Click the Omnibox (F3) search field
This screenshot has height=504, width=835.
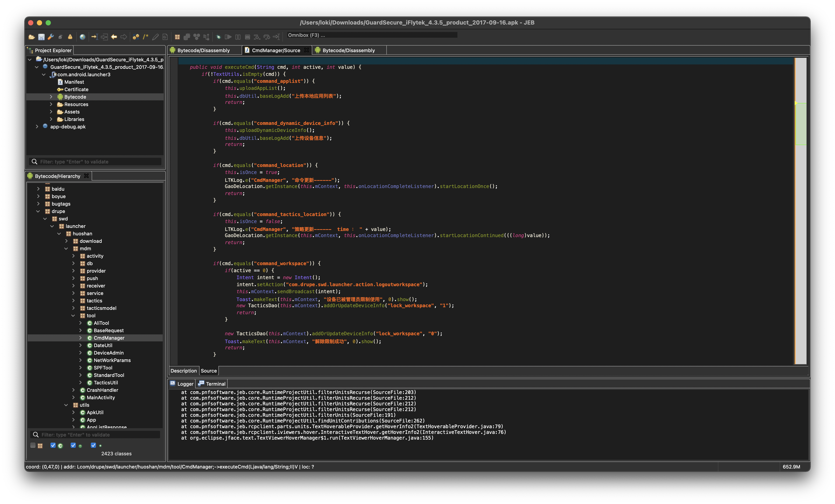pos(372,35)
